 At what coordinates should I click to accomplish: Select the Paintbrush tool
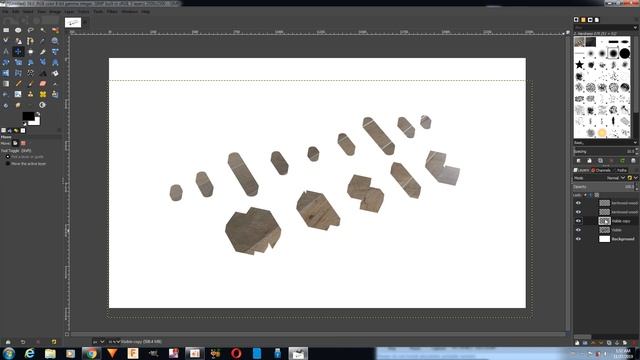(31, 84)
